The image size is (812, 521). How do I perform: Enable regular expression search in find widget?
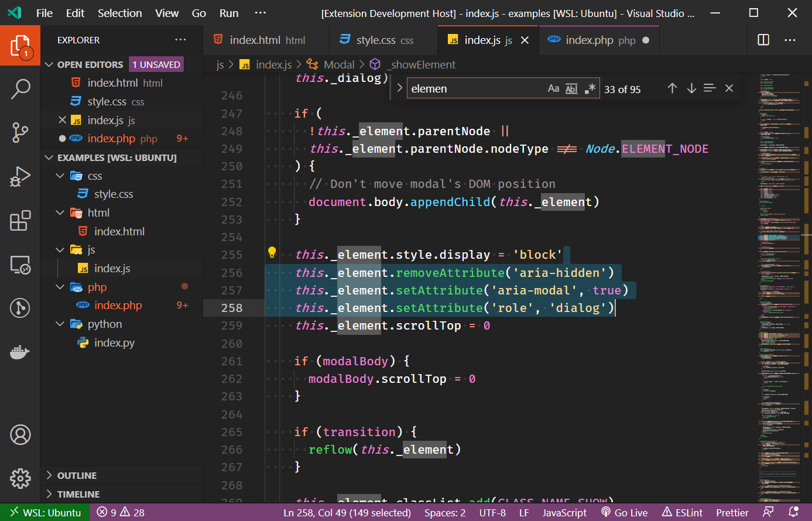point(590,88)
